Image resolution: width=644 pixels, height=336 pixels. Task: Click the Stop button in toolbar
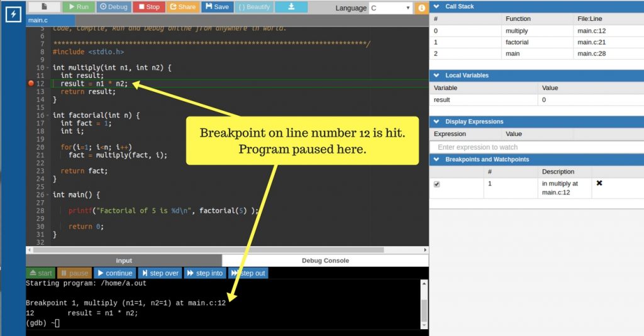(149, 7)
